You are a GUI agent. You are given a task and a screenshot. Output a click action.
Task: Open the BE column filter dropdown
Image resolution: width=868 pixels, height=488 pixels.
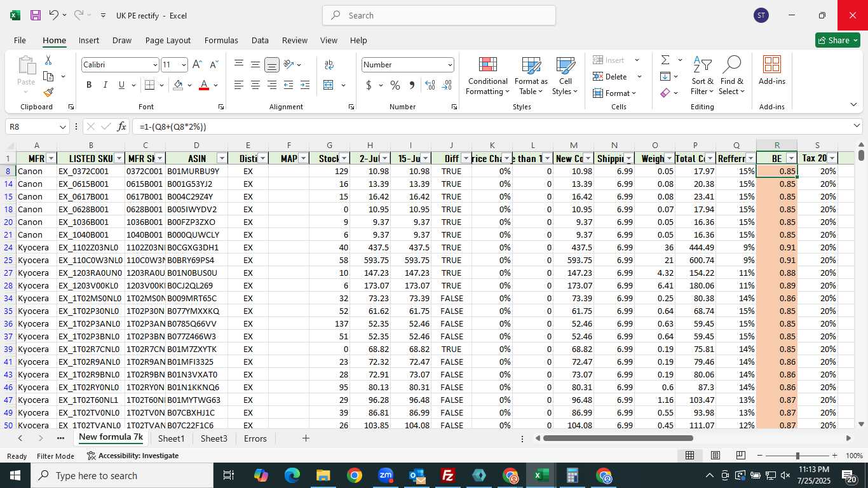point(791,158)
